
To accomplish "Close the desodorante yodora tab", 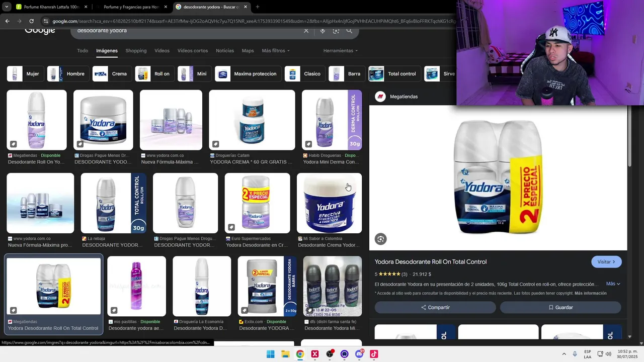I will (246, 7).
